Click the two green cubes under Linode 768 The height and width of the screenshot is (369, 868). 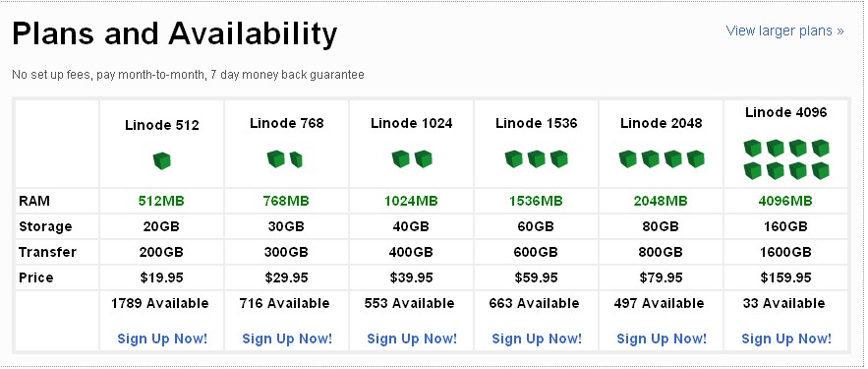(285, 159)
